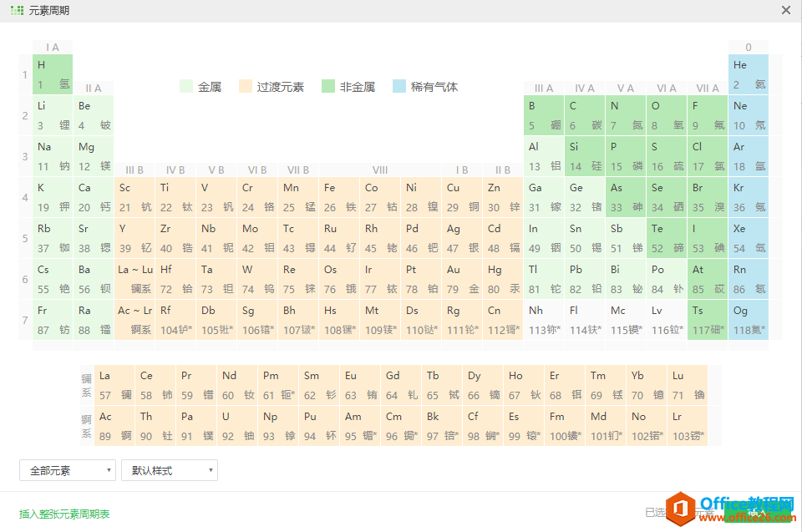Image resolution: width=802 pixels, height=532 pixels.
Task: Expand the 默认样式 style dropdown
Action: pos(169,471)
